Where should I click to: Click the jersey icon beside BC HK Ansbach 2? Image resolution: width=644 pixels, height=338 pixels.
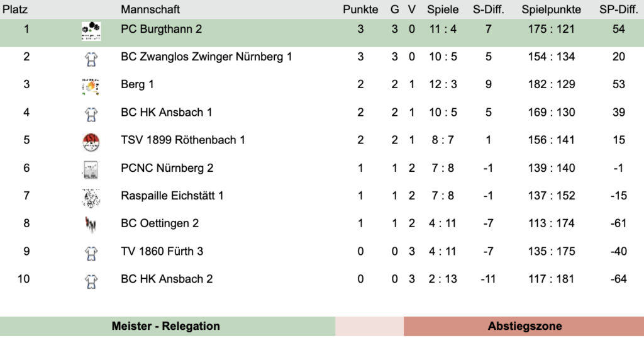(x=91, y=281)
